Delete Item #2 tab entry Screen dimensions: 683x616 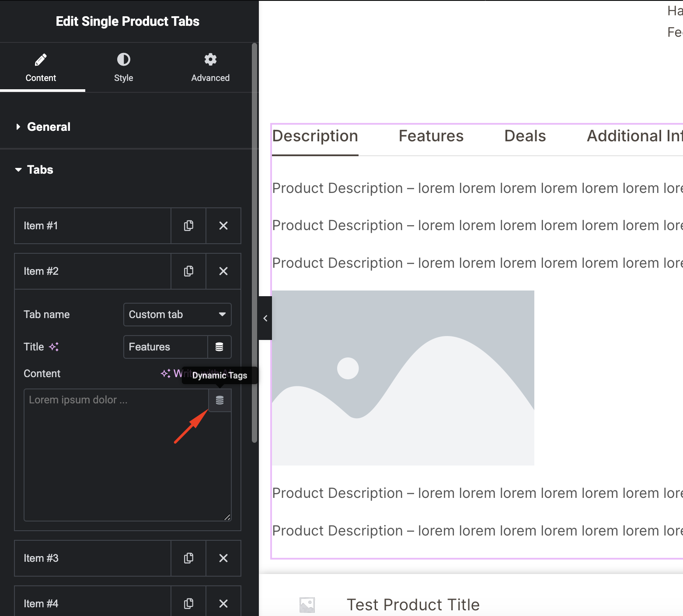coord(223,271)
